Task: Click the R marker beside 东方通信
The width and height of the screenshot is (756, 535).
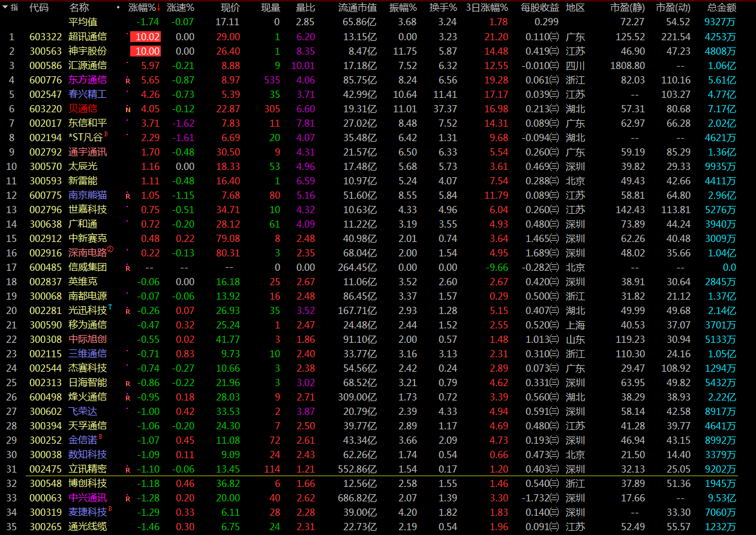Action: 128,80
